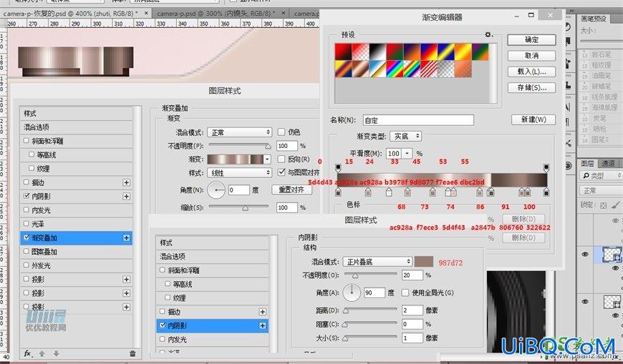
Task: Open layer blend mode 正常 dropdown in Layers panel
Action: tap(601, 190)
